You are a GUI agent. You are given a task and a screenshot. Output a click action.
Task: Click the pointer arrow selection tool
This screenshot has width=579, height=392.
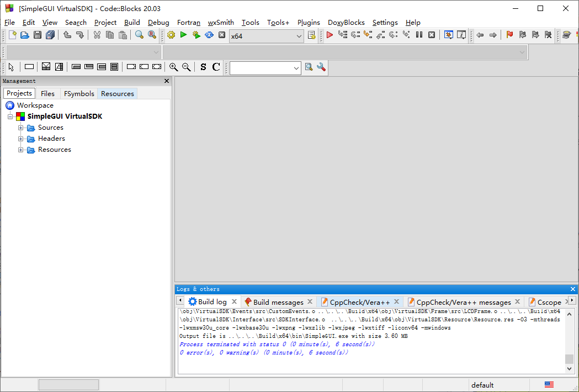11,67
